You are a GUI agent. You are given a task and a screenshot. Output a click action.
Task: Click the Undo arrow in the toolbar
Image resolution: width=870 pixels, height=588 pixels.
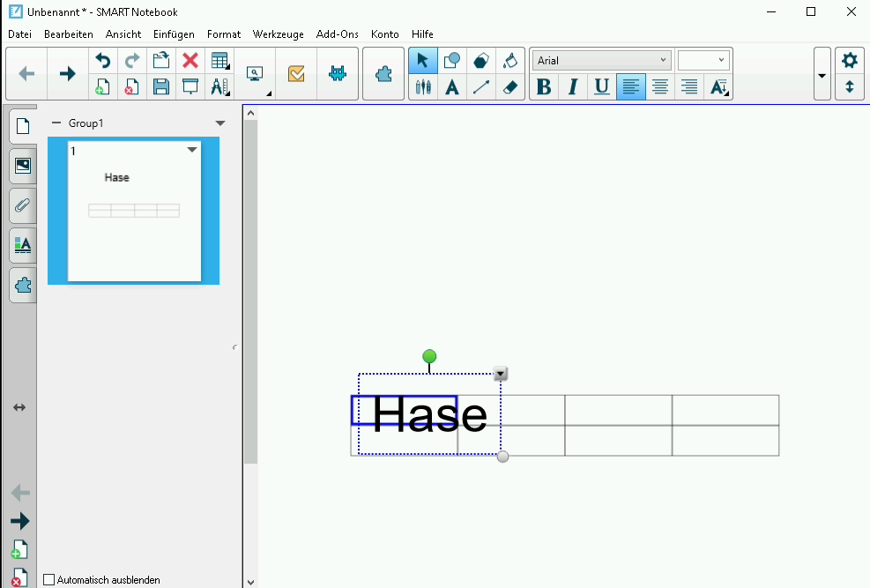(103, 61)
